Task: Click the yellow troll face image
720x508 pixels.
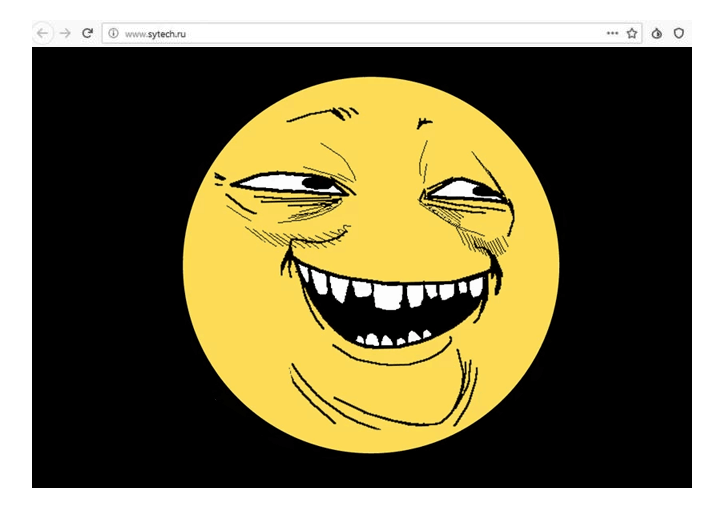Action: [x=371, y=265]
